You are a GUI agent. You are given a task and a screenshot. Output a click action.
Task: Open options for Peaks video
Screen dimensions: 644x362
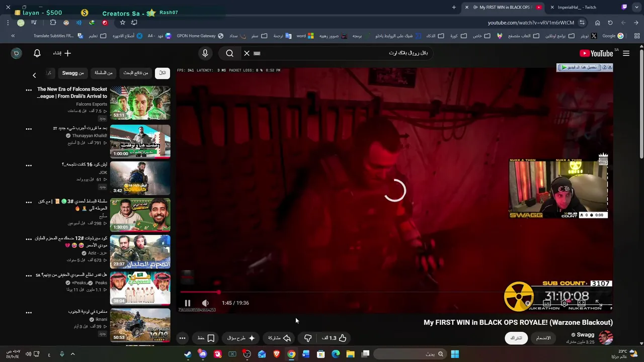coord(29,276)
